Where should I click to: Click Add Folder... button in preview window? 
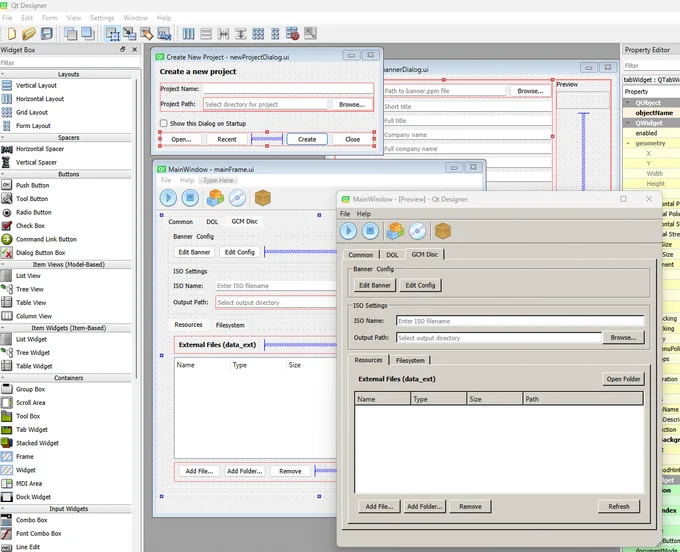coord(425,506)
